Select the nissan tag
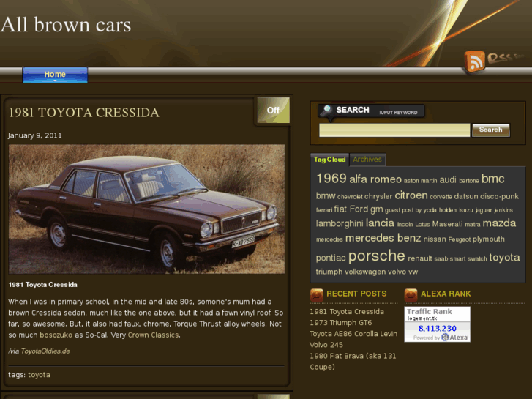Screen dimensions: 532x399 coord(434,239)
